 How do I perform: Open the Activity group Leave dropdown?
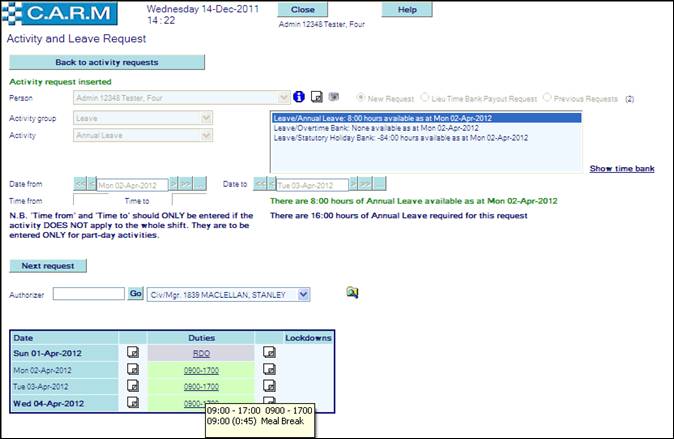point(207,118)
